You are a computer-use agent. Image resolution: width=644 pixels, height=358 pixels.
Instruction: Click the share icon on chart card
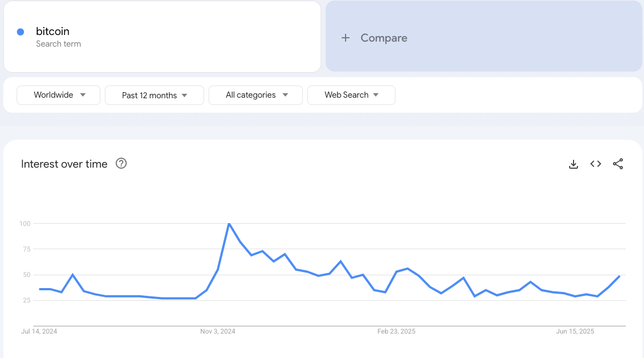[618, 164]
